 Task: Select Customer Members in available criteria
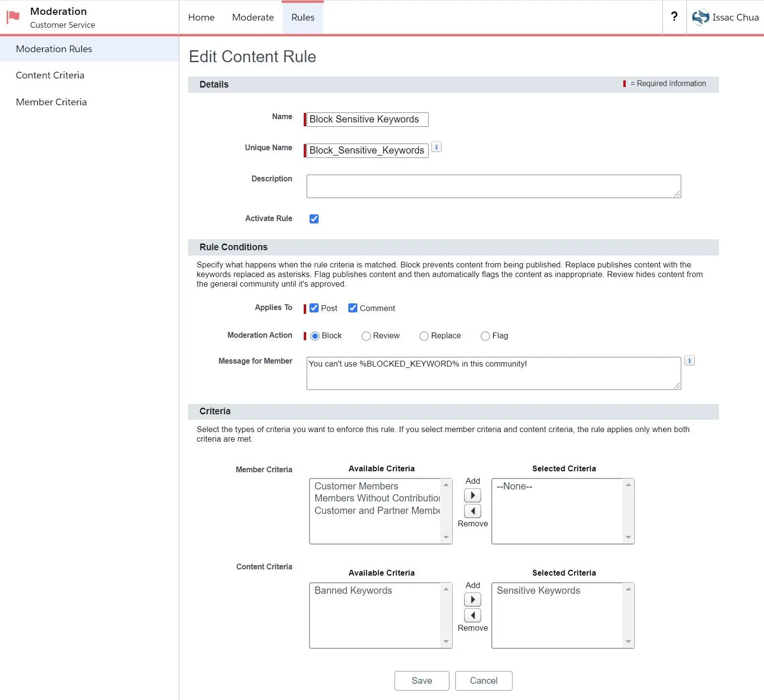pos(356,486)
